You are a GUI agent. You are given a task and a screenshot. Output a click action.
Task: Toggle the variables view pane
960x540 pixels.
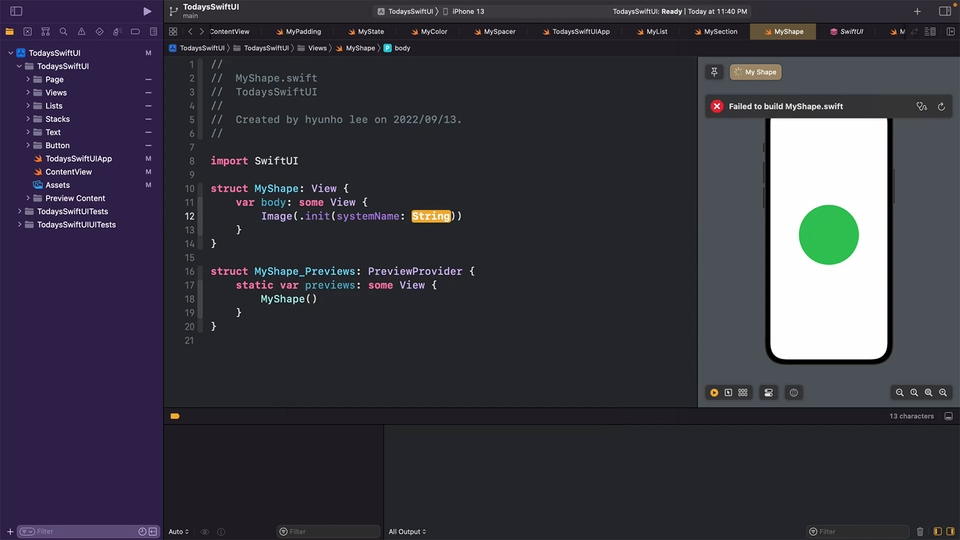(x=937, y=531)
